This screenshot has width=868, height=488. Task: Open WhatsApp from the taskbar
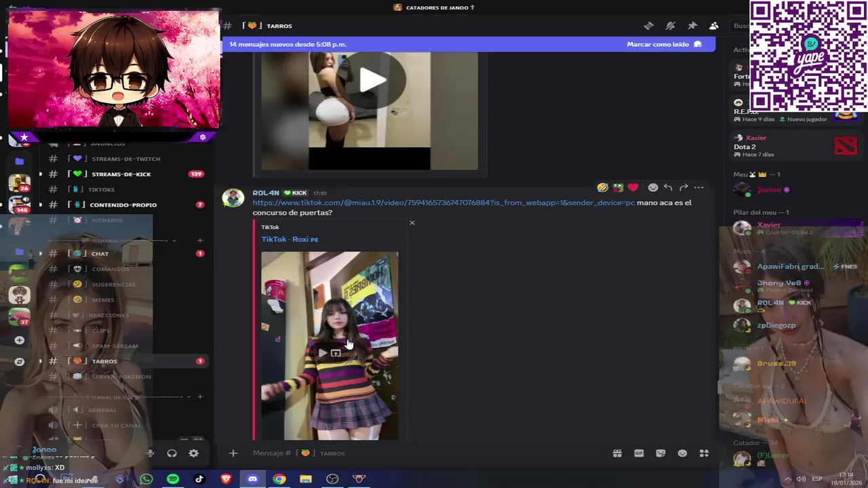tap(146, 479)
